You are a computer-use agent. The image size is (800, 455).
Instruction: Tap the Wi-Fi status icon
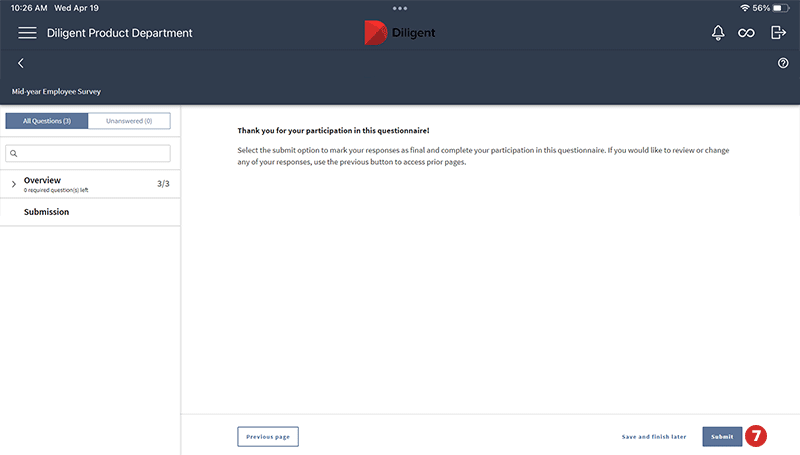click(x=744, y=7)
